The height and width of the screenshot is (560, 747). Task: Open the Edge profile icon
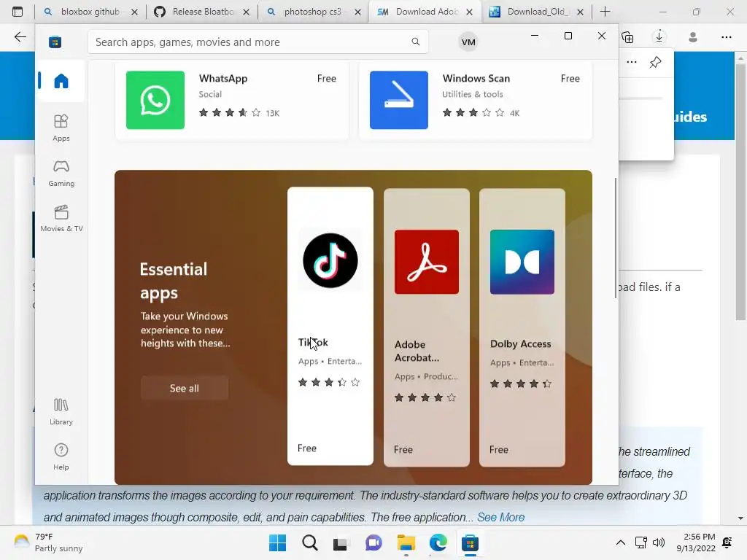pyautogui.click(x=693, y=37)
